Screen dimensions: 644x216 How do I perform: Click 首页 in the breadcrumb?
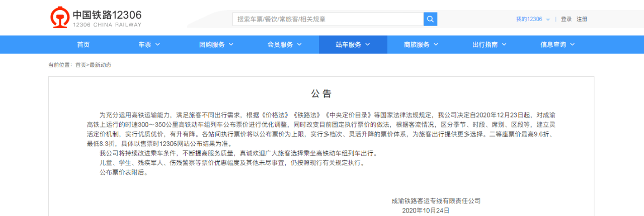pos(80,65)
